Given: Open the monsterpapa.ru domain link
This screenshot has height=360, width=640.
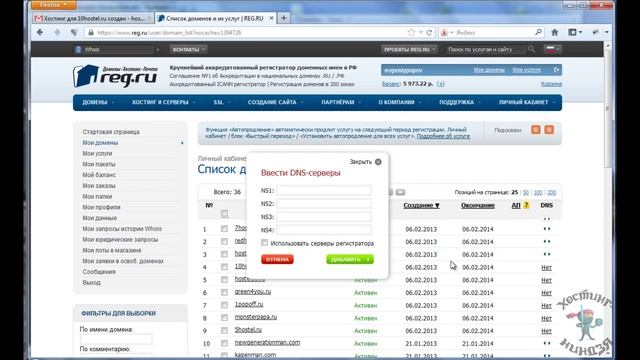Looking at the screenshot, I should click(256, 317).
